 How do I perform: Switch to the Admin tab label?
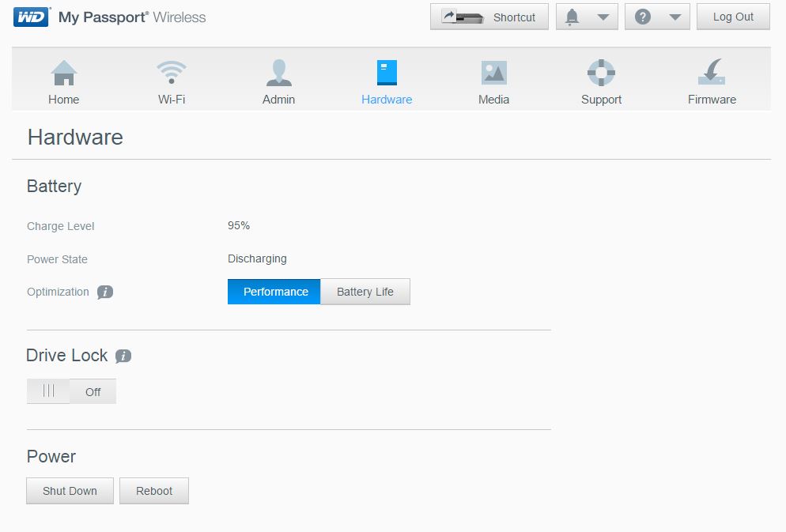[x=278, y=100]
